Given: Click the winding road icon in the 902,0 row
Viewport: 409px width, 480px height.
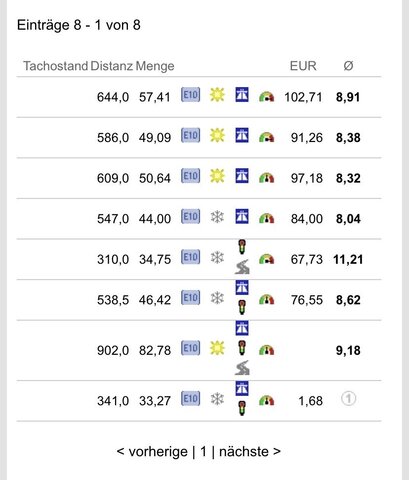Looking at the screenshot, I should (x=242, y=368).
